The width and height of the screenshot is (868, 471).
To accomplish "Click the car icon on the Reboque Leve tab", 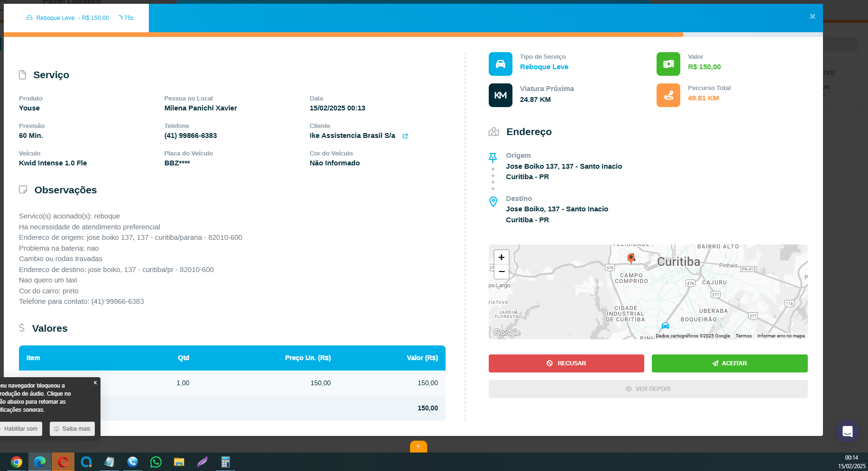I will point(29,18).
